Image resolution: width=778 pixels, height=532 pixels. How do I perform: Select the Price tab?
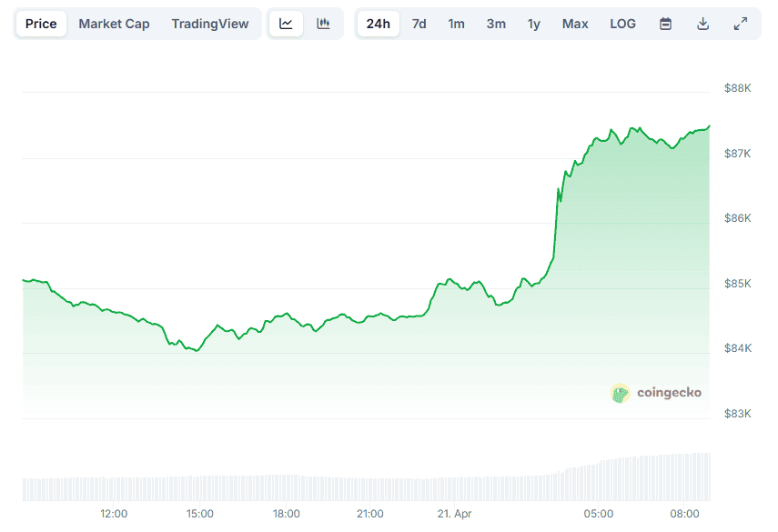tap(41, 24)
